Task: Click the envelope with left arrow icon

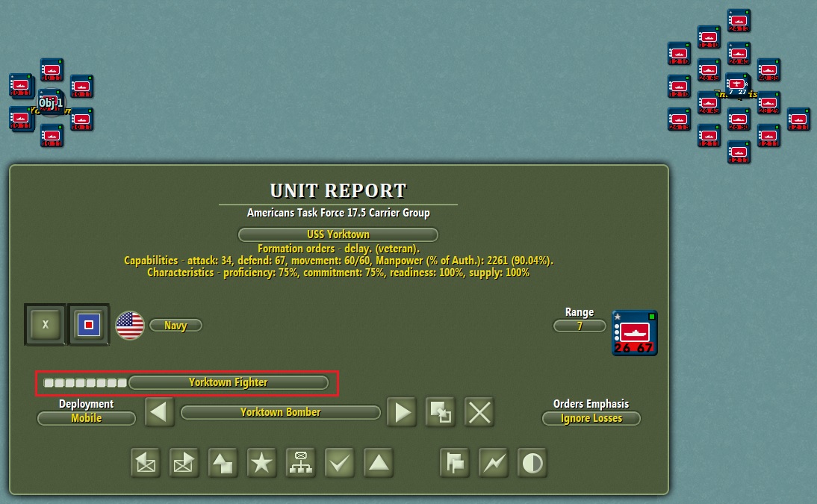Action: point(146,463)
